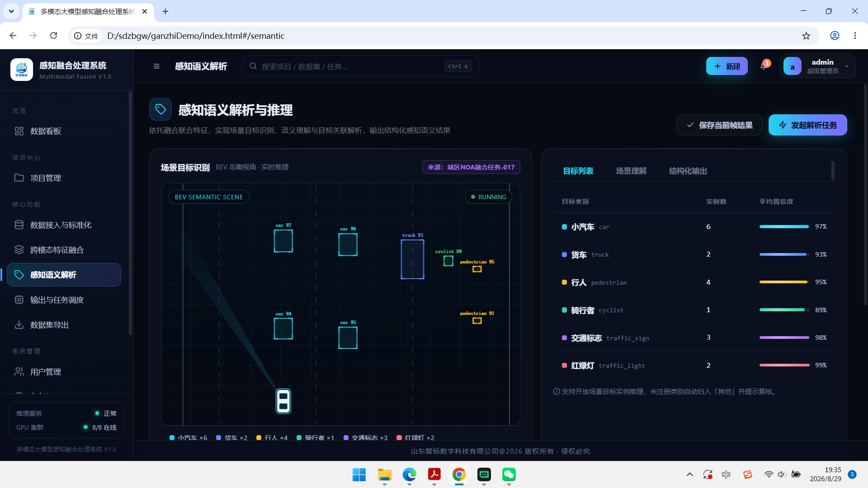Click 发起解析任务 button
This screenshot has width=868, height=488.
pyautogui.click(x=808, y=125)
